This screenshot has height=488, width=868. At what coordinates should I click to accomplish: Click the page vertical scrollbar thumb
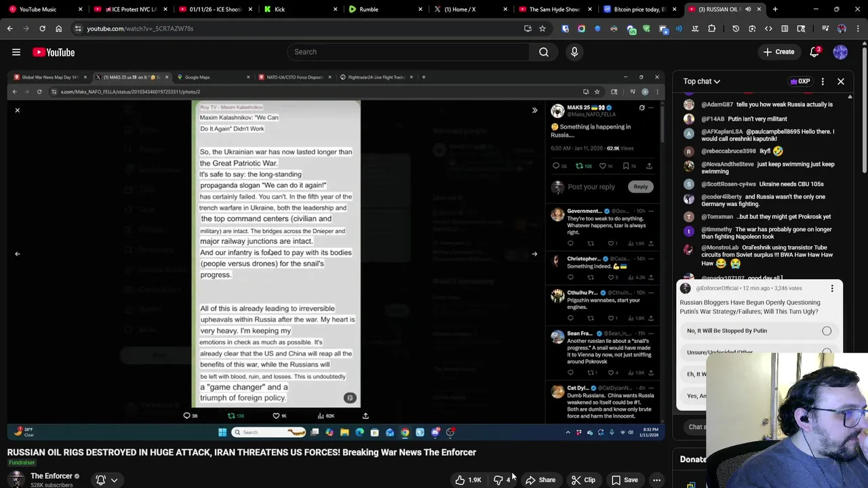[x=864, y=108]
